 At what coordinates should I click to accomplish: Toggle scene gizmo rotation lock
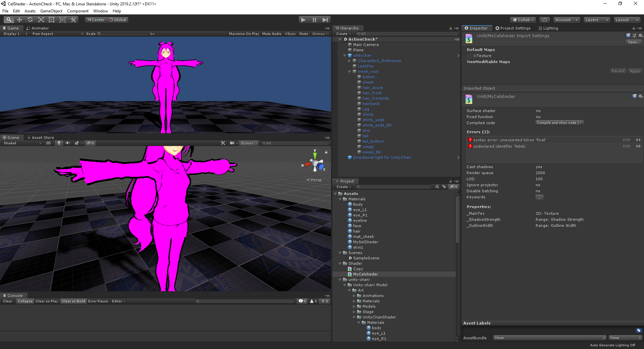[x=326, y=152]
